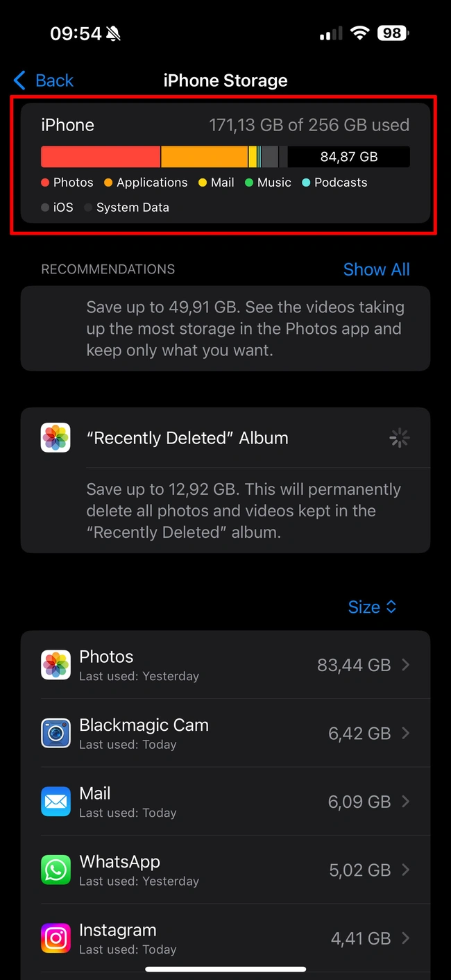Viewport: 451px width, 980px height.
Task: Open the WhatsApp row chevron
Action: coord(406,870)
